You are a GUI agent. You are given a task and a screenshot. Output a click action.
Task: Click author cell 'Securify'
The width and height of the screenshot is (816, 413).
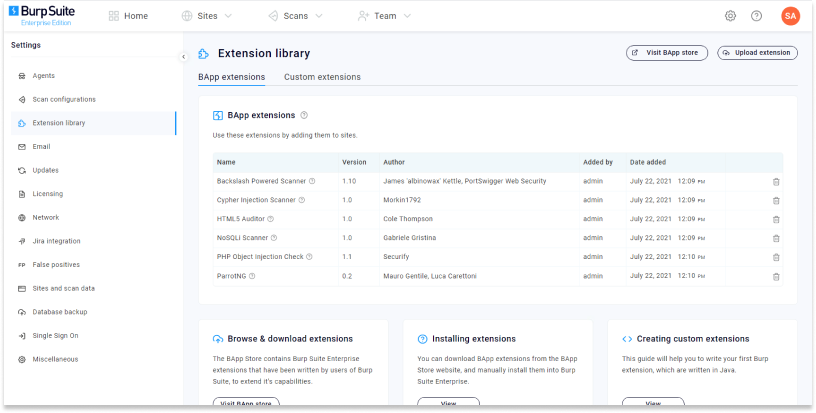[396, 257]
